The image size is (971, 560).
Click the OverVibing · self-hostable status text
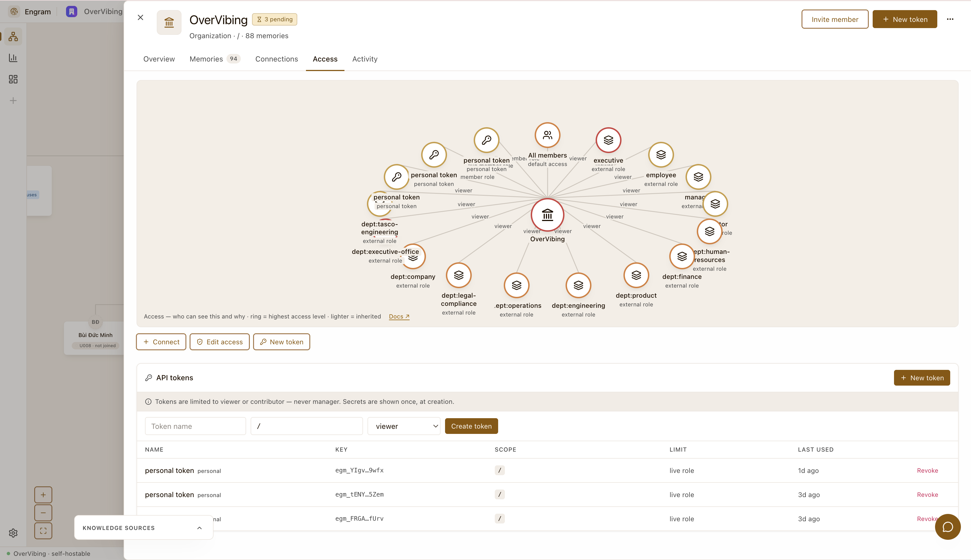[52, 554]
